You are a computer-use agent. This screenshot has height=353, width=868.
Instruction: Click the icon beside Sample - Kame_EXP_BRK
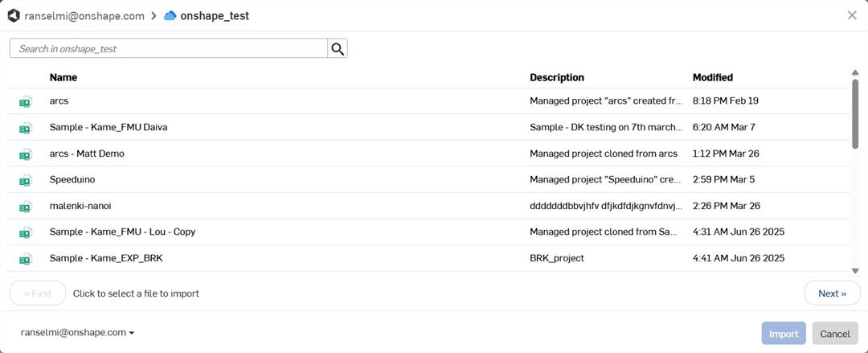(26, 258)
